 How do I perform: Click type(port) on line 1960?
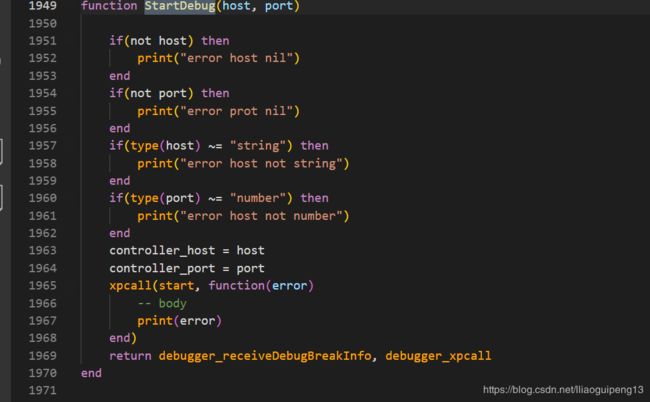coord(165,198)
